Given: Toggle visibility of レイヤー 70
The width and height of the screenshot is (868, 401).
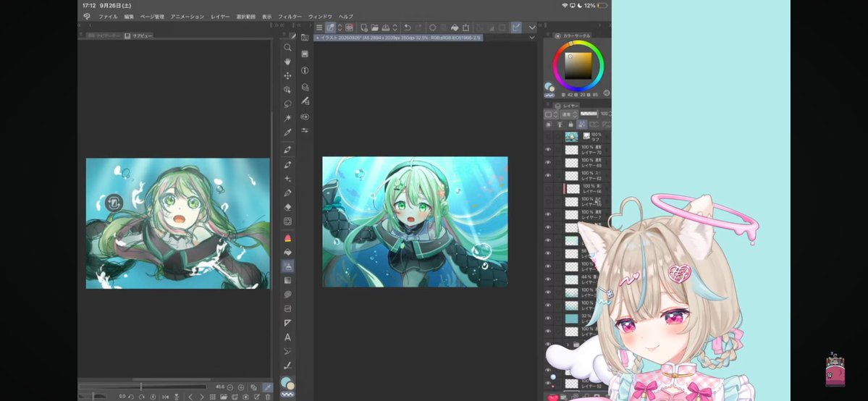Looking at the screenshot, I should pos(548,150).
